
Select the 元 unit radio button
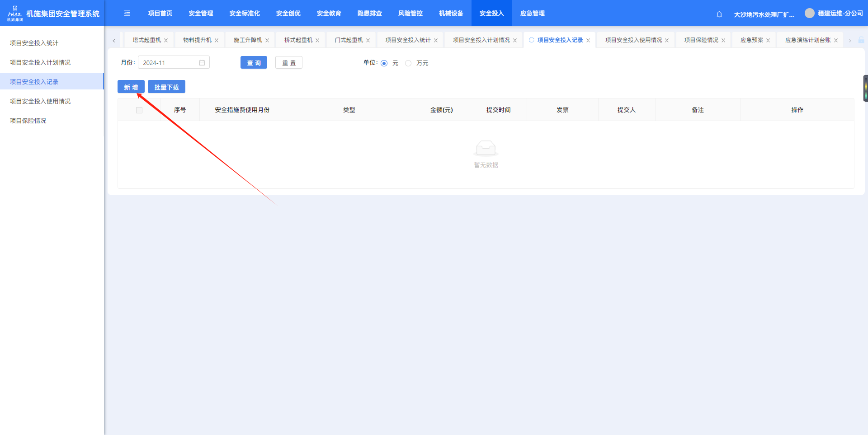(x=384, y=63)
